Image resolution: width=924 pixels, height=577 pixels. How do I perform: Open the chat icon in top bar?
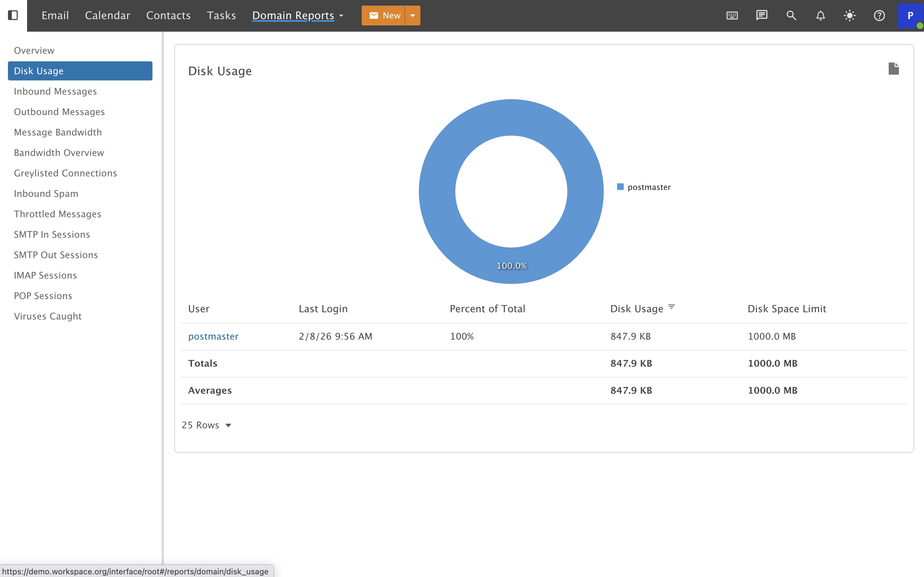tap(761, 15)
